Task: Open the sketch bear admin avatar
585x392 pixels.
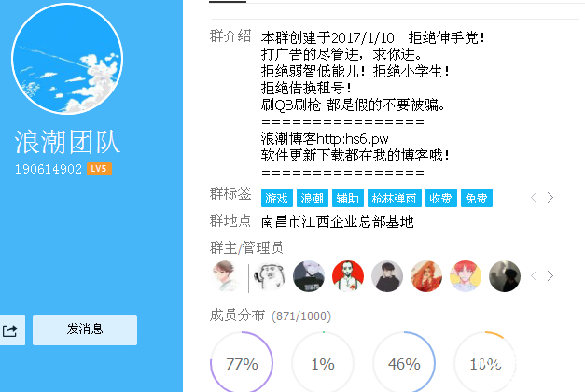Action: pos(270,276)
